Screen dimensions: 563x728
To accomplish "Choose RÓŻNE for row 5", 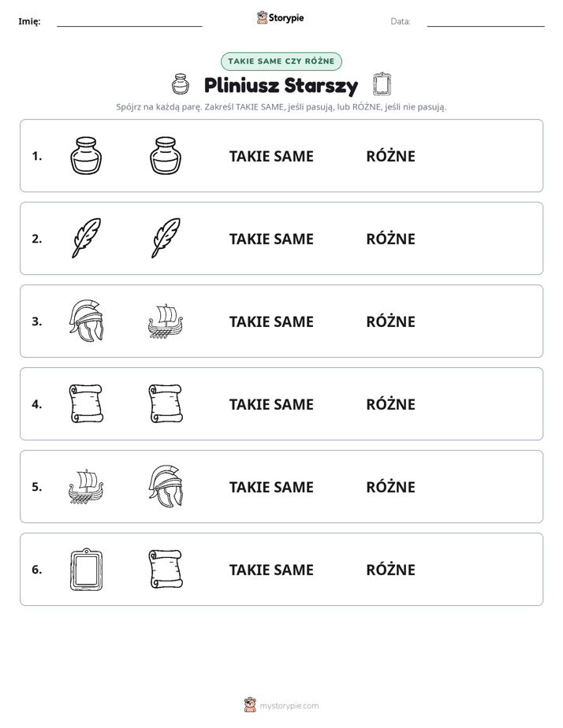I will coord(390,487).
